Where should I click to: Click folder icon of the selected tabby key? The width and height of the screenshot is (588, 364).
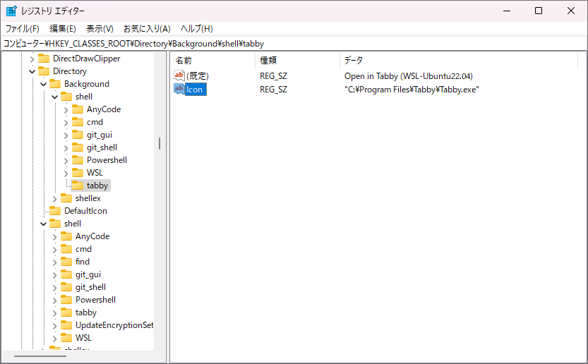(78, 186)
